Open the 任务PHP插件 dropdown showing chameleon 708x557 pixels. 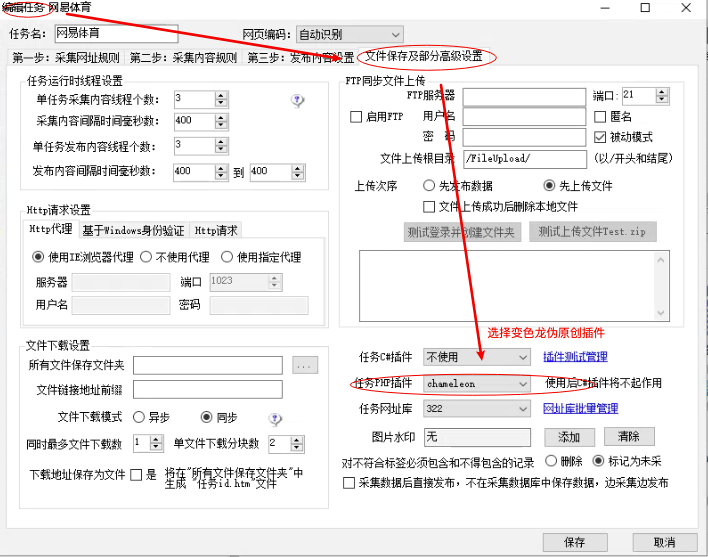[x=476, y=384]
